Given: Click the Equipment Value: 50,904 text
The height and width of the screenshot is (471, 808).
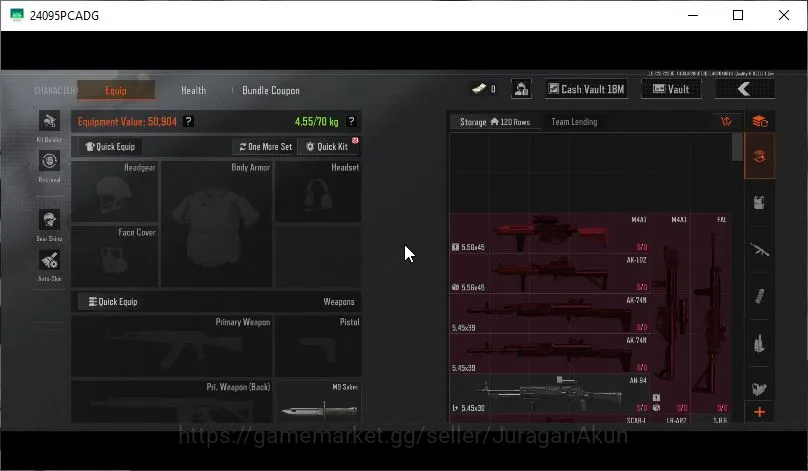Looking at the screenshot, I should [x=127, y=122].
